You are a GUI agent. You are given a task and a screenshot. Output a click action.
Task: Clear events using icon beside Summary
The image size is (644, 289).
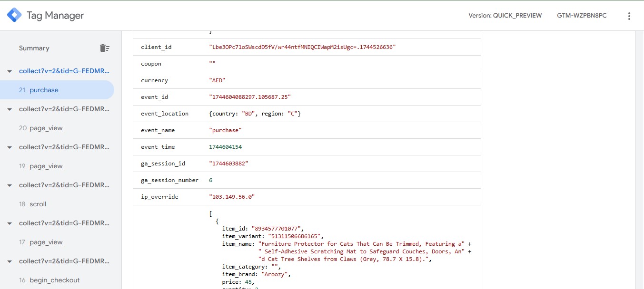(x=104, y=48)
